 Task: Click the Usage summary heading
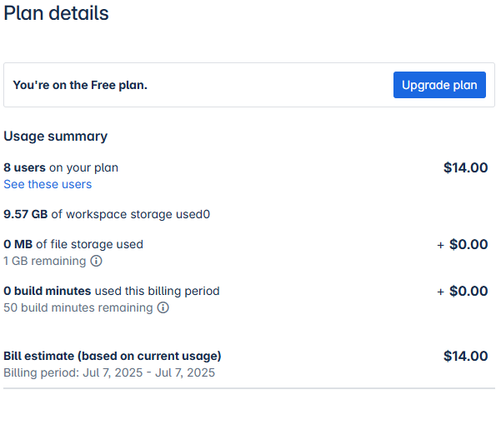pos(56,136)
